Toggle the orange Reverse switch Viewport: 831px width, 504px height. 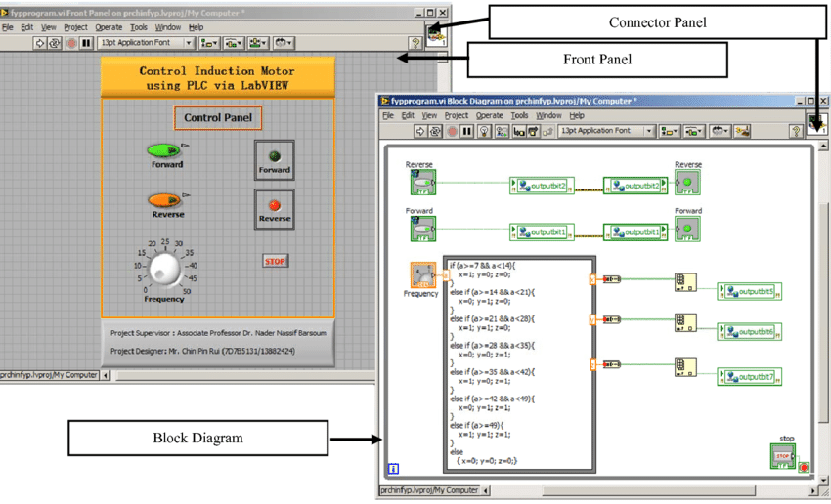[163, 199]
